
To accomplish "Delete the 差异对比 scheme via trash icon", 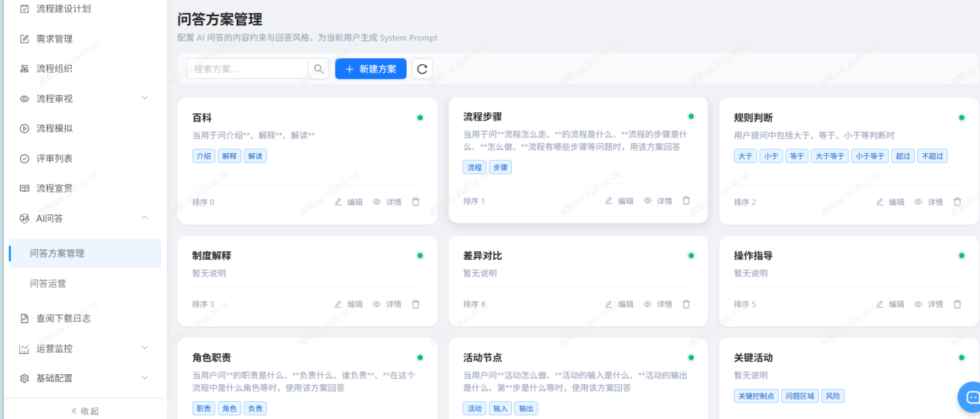I will click(x=686, y=304).
